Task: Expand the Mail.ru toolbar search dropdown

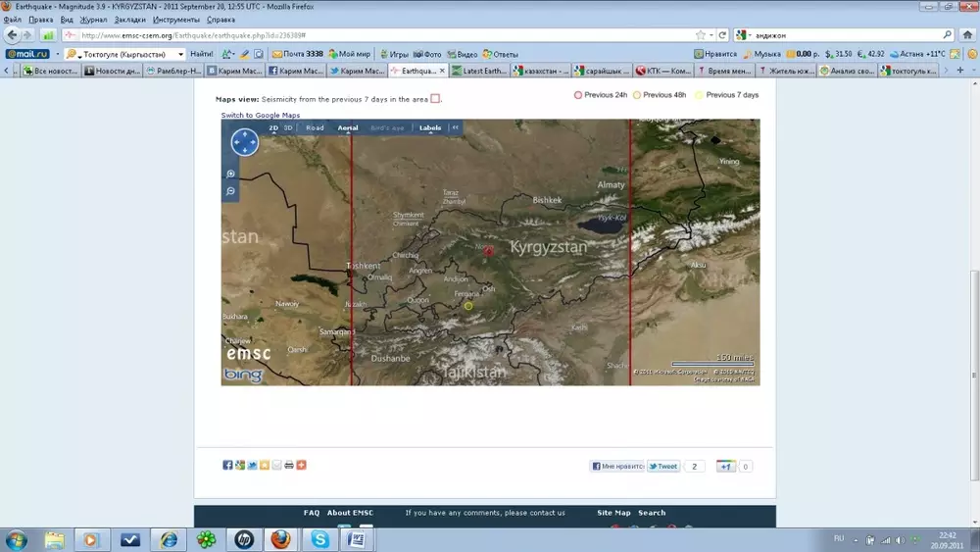Action: (x=180, y=54)
